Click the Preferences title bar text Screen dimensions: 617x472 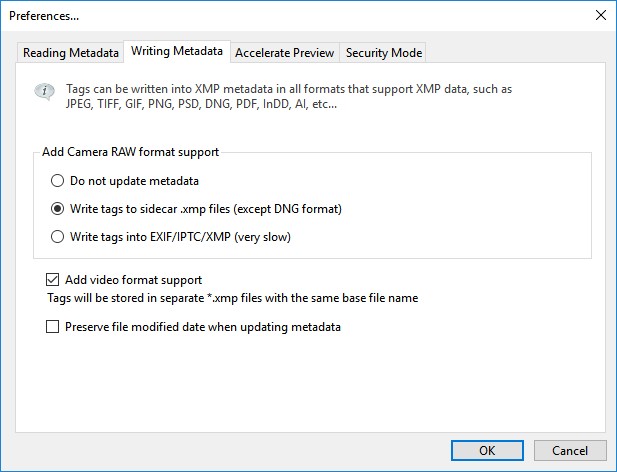[x=44, y=15]
